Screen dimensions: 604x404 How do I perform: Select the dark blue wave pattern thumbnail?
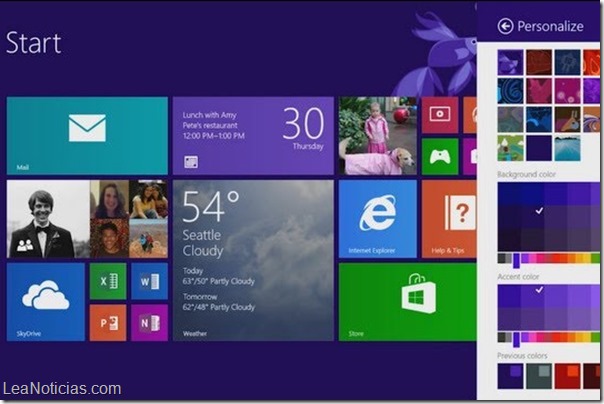click(x=539, y=119)
